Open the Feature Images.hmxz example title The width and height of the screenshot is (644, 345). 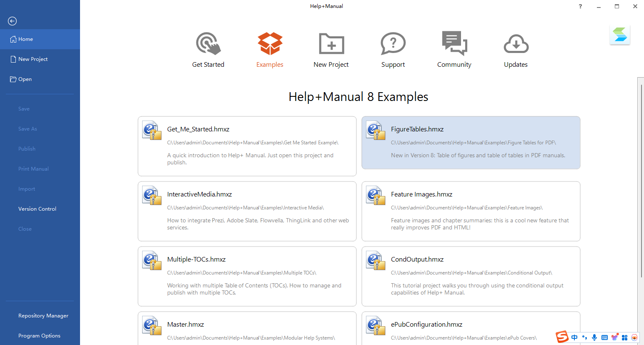tap(422, 194)
